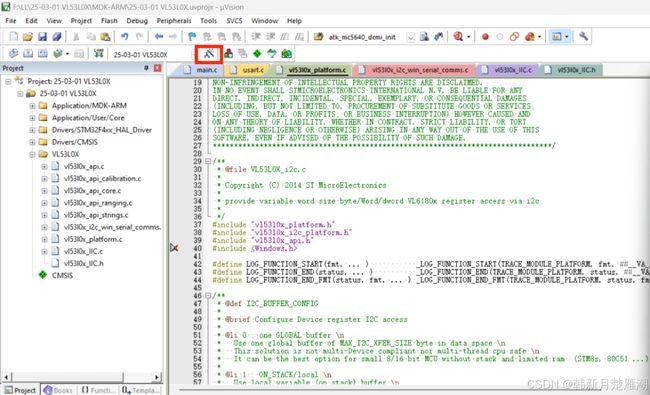Toggle the Window layout button

pos(556,36)
